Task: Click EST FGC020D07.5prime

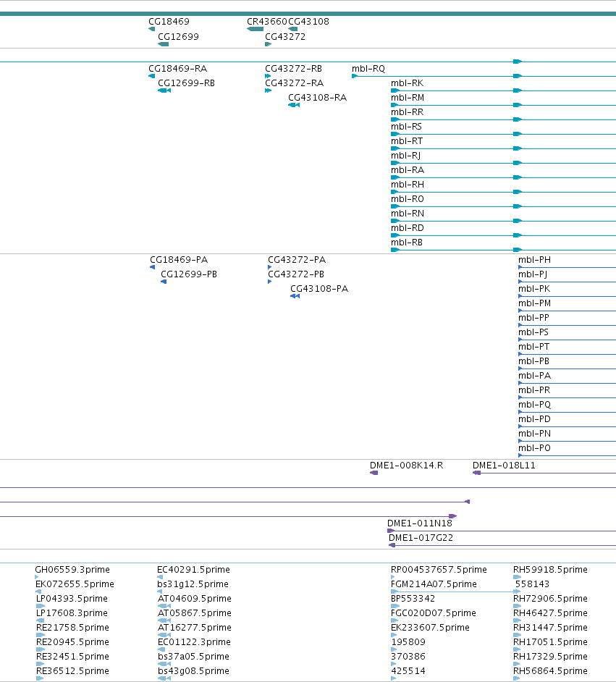Action: (434, 612)
